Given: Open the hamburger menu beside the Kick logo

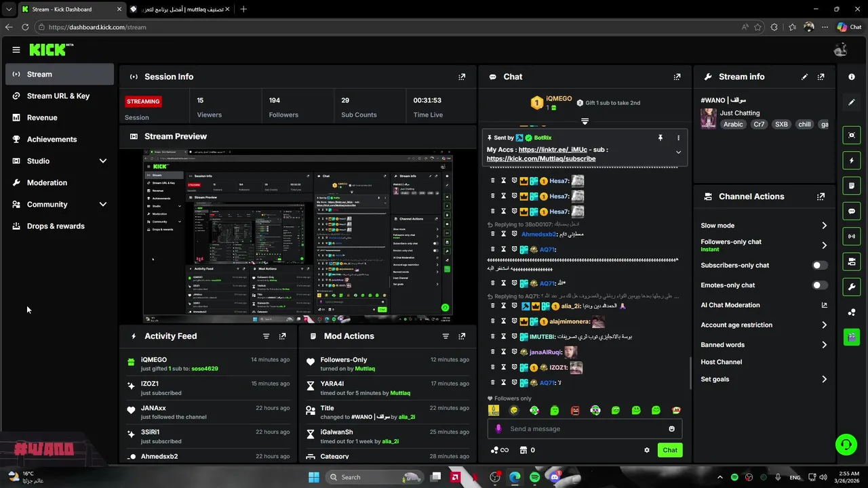Looking at the screenshot, I should 16,49.
